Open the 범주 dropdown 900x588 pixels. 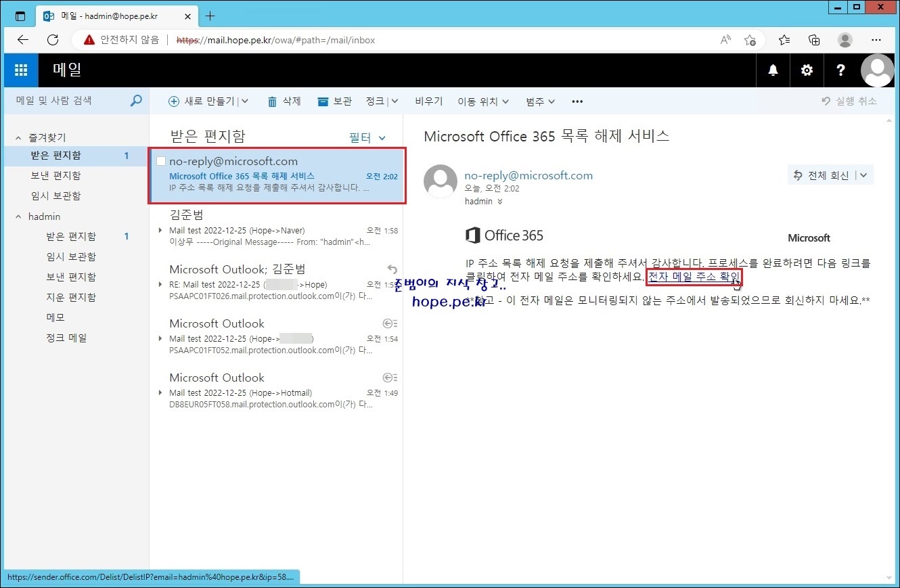pyautogui.click(x=541, y=101)
